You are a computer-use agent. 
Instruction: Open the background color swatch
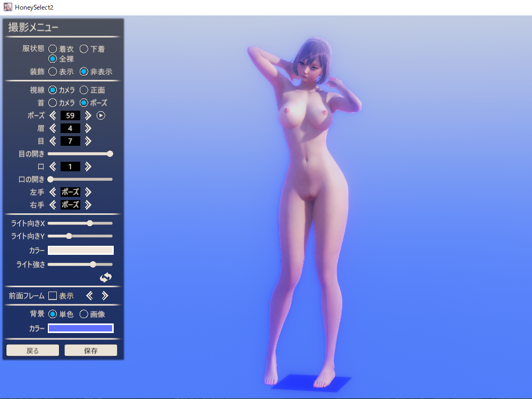(81, 328)
